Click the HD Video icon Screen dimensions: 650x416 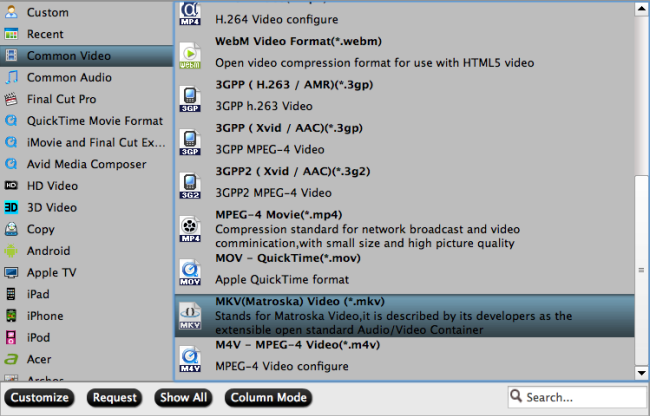11,185
